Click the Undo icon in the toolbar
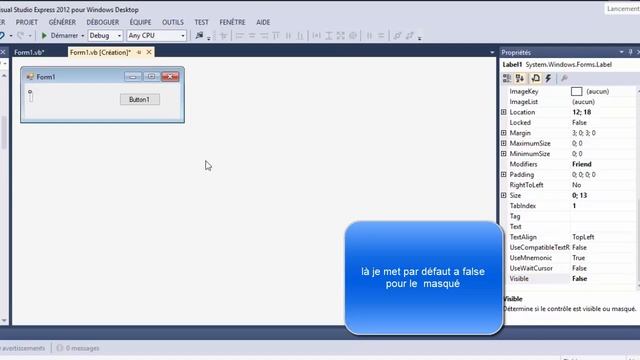Image resolution: width=640 pixels, height=360 pixels. (2, 36)
